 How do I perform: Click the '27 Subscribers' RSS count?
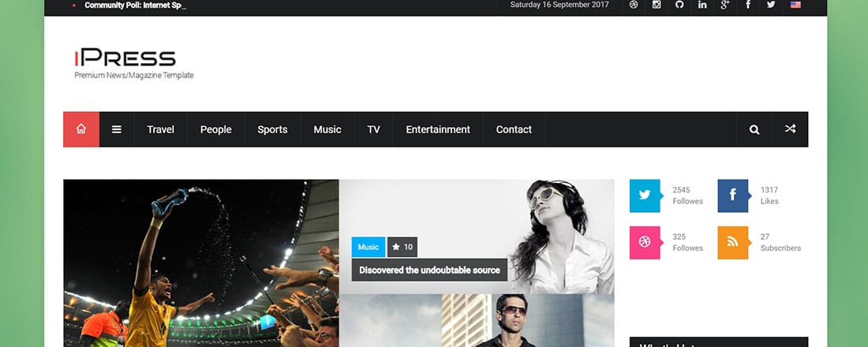coord(780,242)
